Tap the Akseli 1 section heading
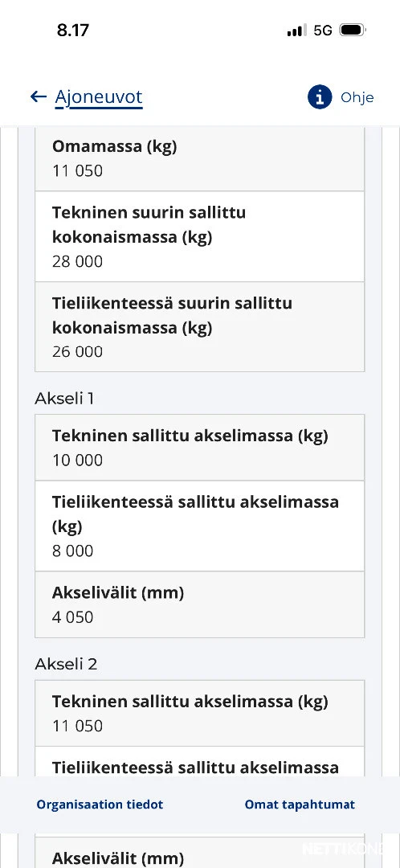 coord(64,399)
